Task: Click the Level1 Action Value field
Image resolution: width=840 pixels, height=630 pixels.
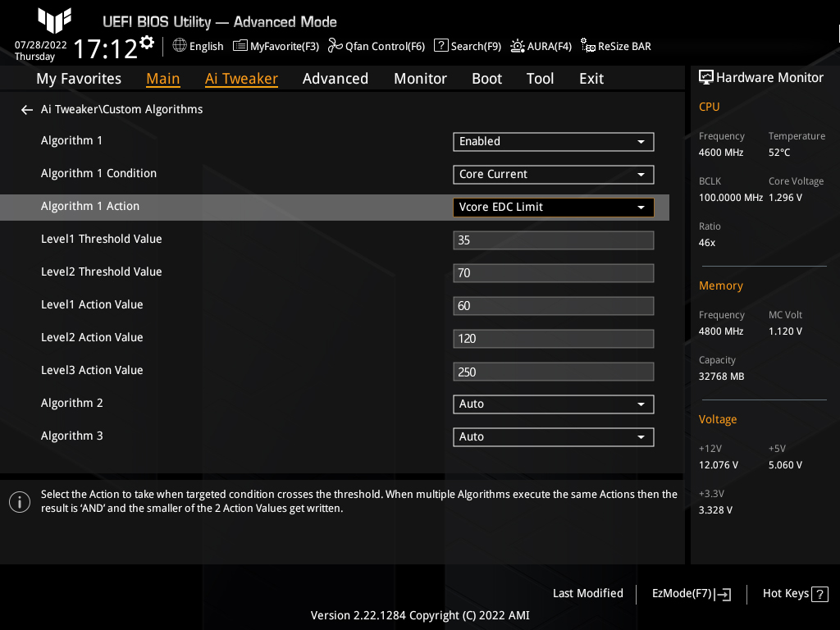Action: [554, 306]
